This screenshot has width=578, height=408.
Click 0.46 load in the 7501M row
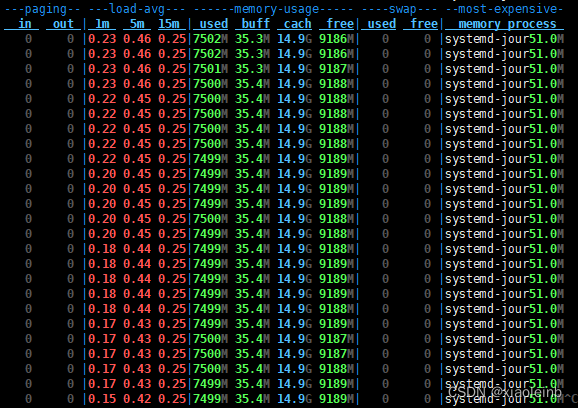(x=137, y=69)
